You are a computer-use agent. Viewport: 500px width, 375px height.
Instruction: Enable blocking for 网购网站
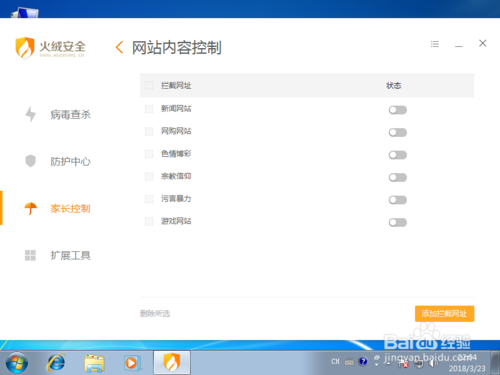click(398, 132)
